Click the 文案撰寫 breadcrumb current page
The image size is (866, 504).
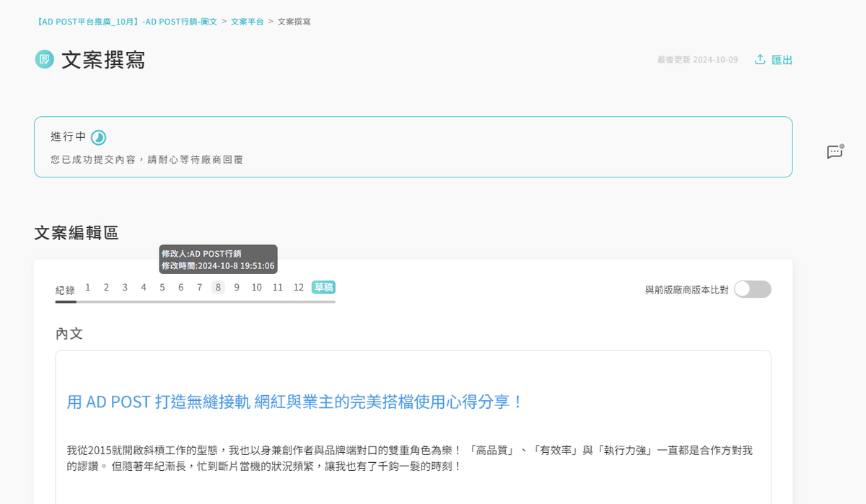coord(294,22)
